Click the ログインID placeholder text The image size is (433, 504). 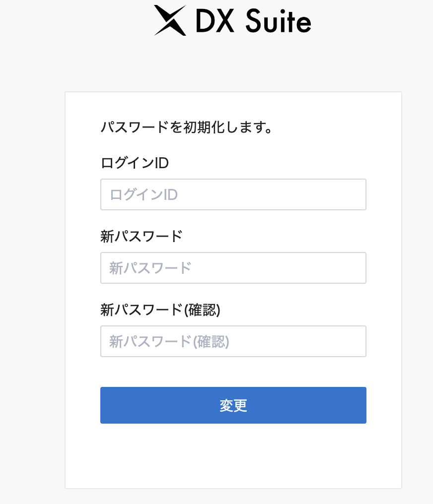[x=143, y=194]
